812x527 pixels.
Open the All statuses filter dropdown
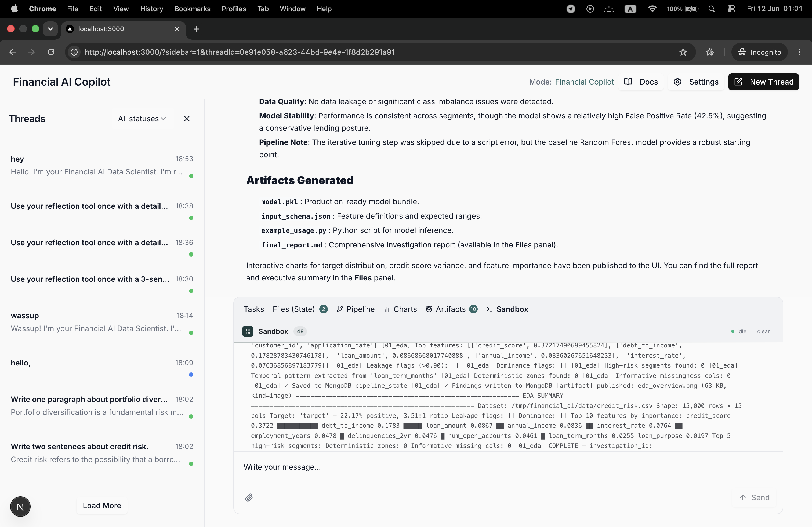[142, 118]
